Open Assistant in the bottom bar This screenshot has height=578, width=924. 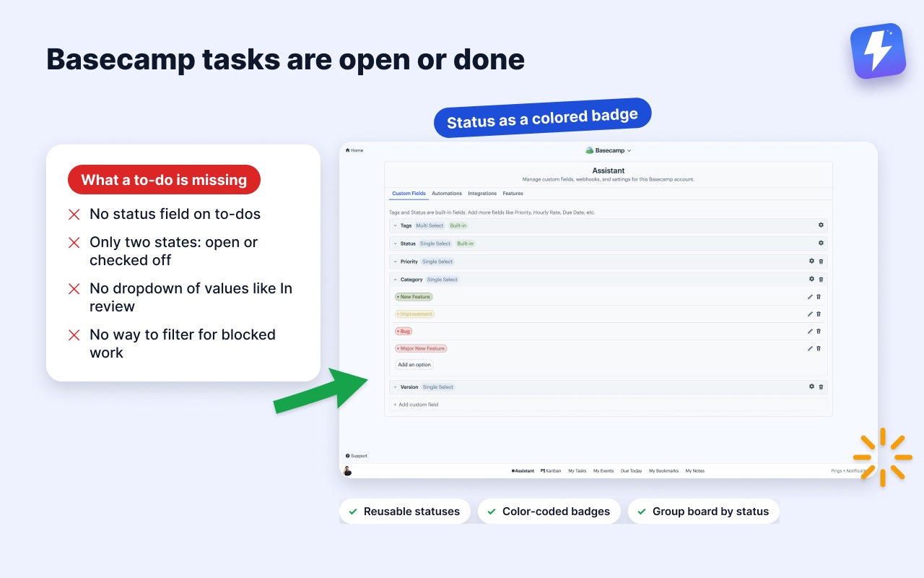point(523,471)
